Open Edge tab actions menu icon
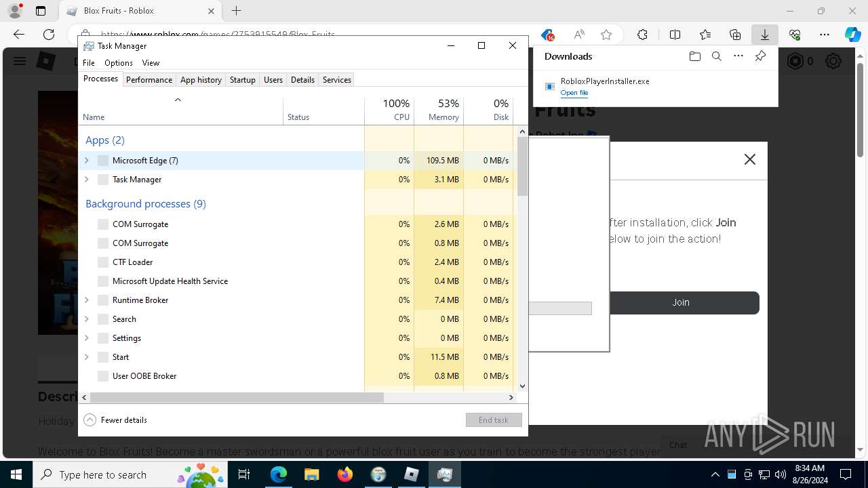 click(x=41, y=11)
